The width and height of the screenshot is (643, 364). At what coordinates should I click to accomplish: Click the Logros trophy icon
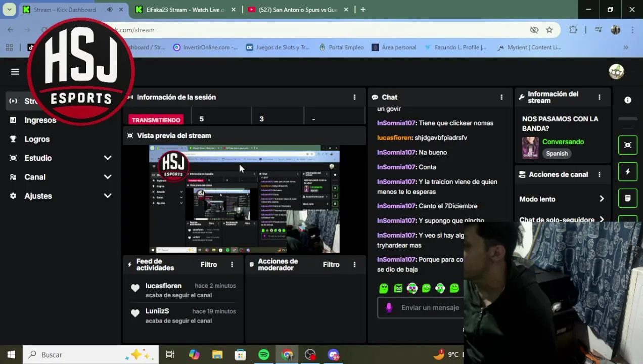pyautogui.click(x=13, y=139)
